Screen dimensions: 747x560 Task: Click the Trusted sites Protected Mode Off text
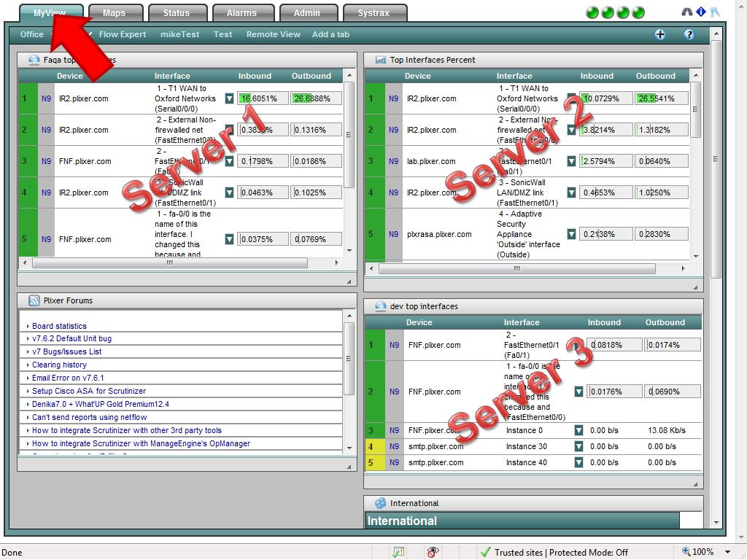[561, 553]
